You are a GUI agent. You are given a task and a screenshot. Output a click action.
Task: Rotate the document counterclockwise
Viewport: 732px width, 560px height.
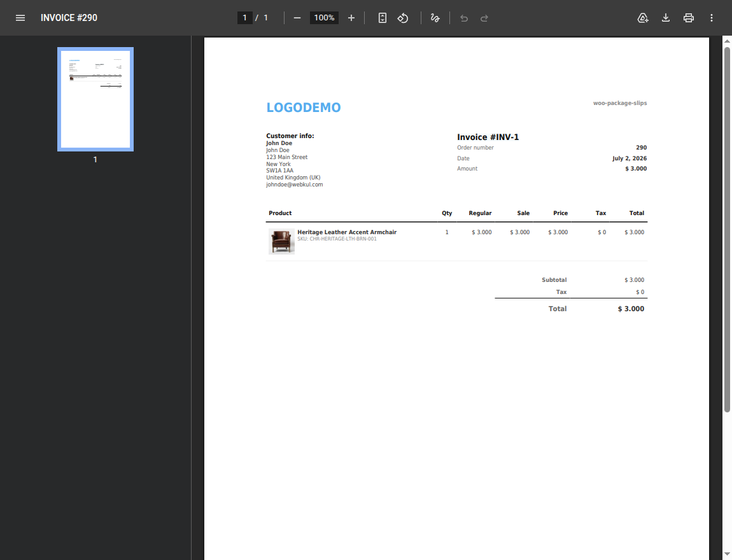tap(403, 18)
